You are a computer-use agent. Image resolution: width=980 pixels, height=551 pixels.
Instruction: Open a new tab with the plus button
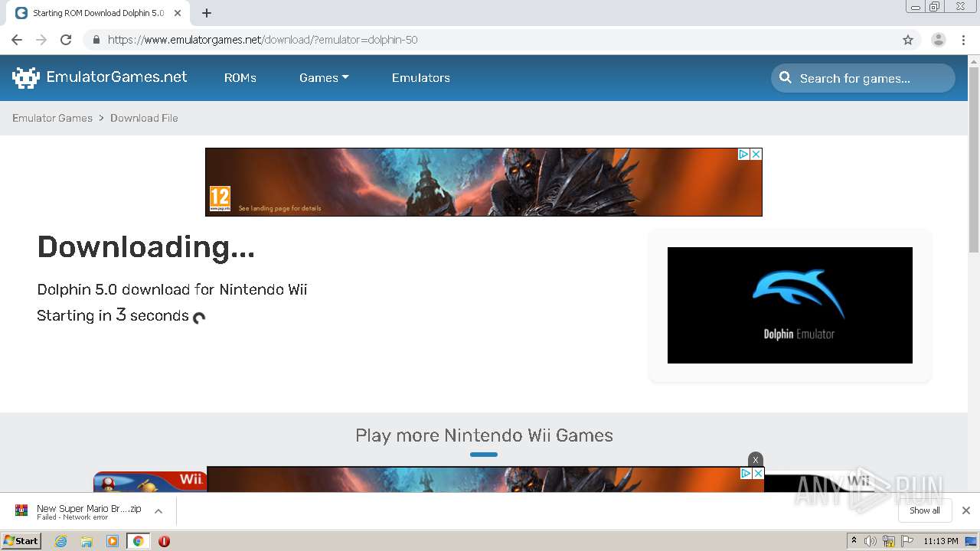click(x=207, y=13)
